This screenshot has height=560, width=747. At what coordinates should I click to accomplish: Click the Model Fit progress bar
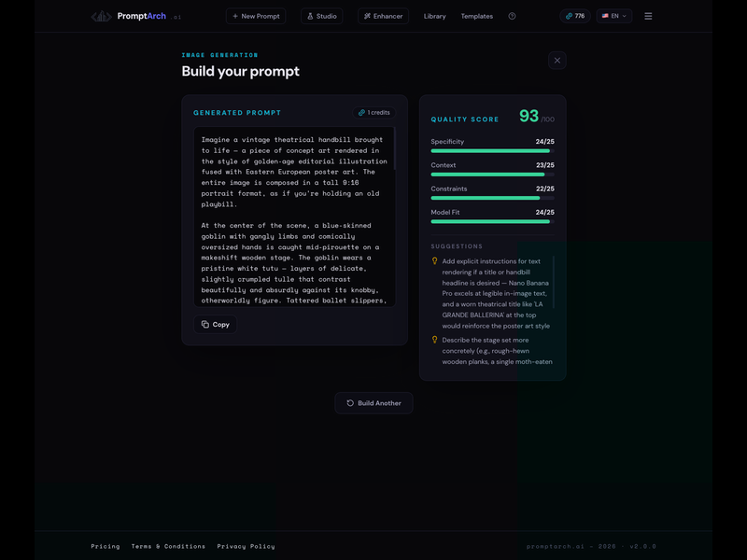[x=492, y=221]
